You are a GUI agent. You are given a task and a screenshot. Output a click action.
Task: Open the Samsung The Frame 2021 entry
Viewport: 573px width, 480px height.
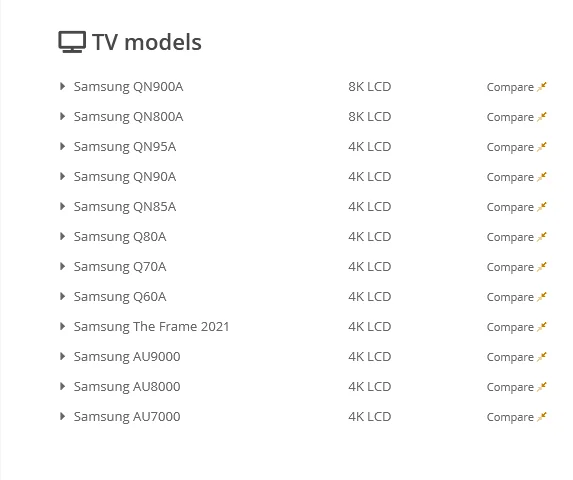click(x=151, y=327)
